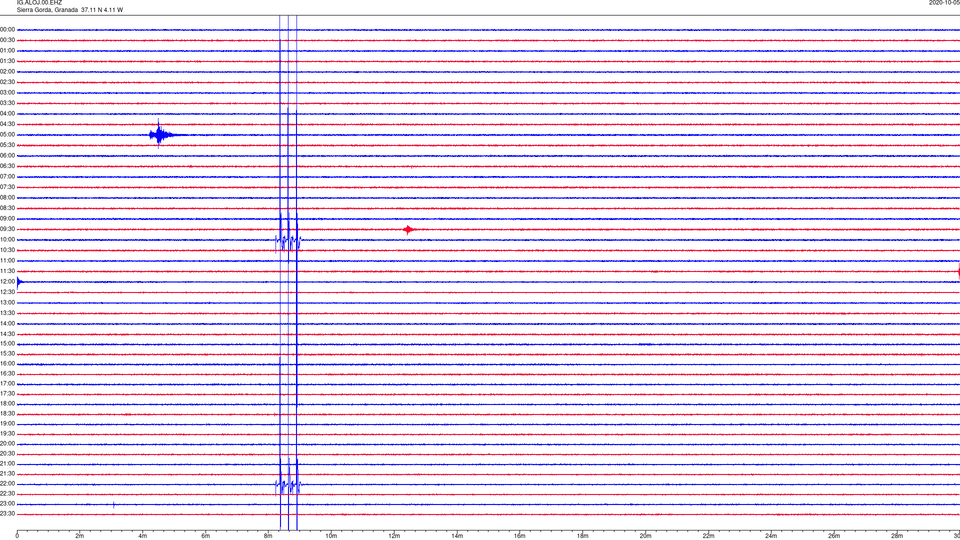Screen dimensions: 960x540
Task: Click the 16m tick on the minute axis
Action: (x=520, y=536)
